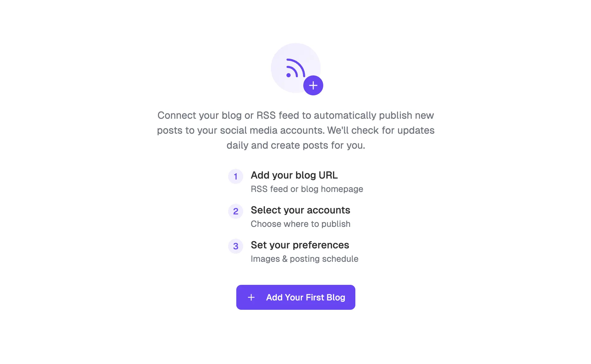Click the 'Select your accounts' heading
Image resolution: width=591 pixels, height=364 pixels.
pos(300,210)
